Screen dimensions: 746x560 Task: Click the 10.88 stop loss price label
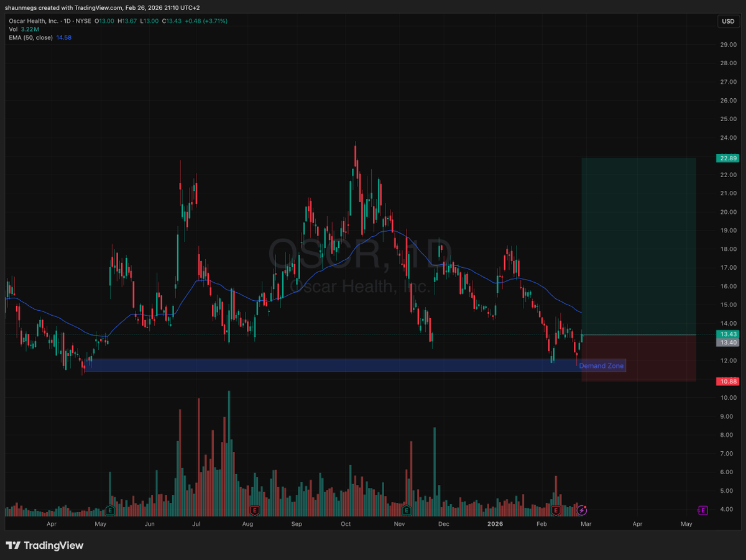[728, 381]
